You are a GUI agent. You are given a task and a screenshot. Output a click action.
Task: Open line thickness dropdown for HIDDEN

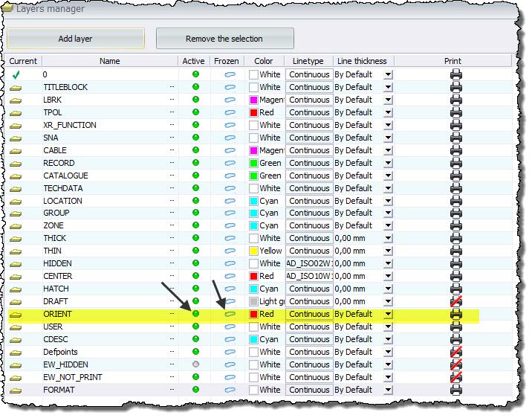coord(388,264)
